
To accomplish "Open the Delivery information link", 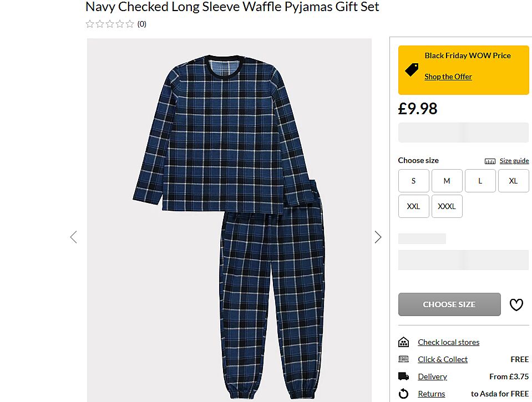I will pos(432,376).
